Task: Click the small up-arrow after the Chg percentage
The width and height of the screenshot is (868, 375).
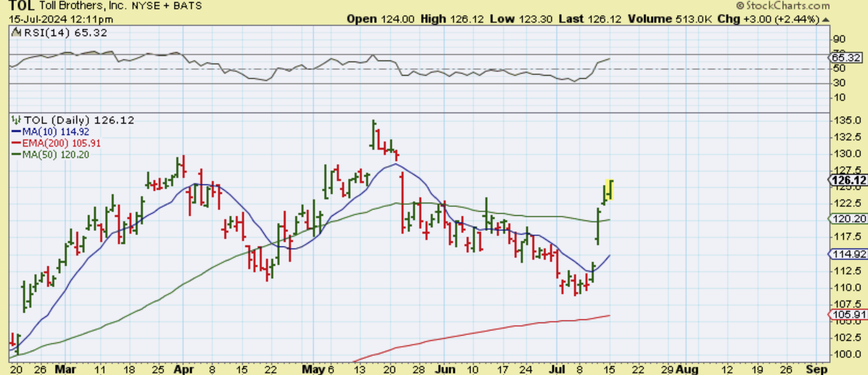Action: pos(825,20)
